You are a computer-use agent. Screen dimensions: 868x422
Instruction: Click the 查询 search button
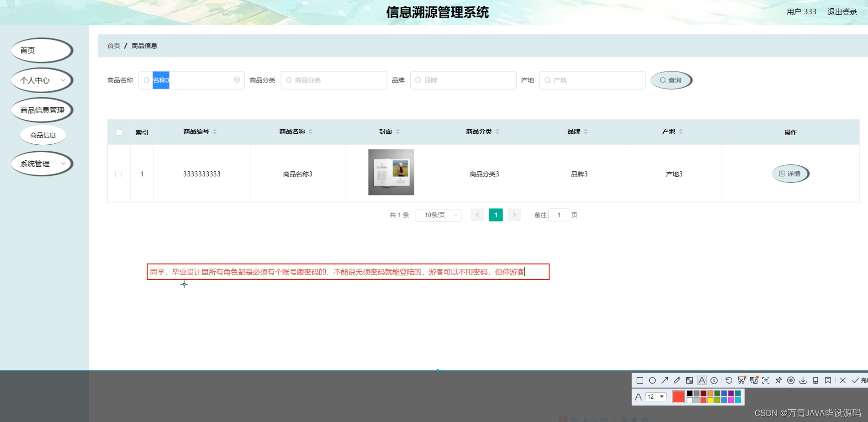coord(671,80)
